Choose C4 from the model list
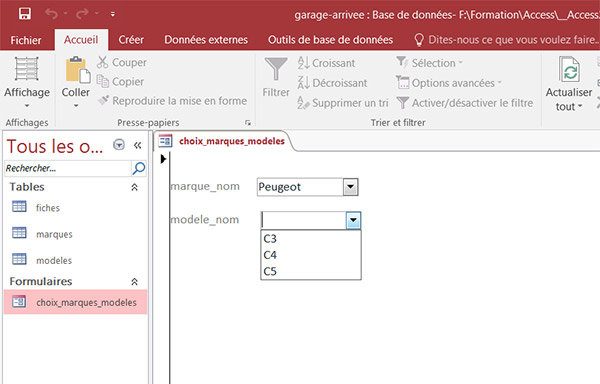The image size is (600, 384). point(311,255)
